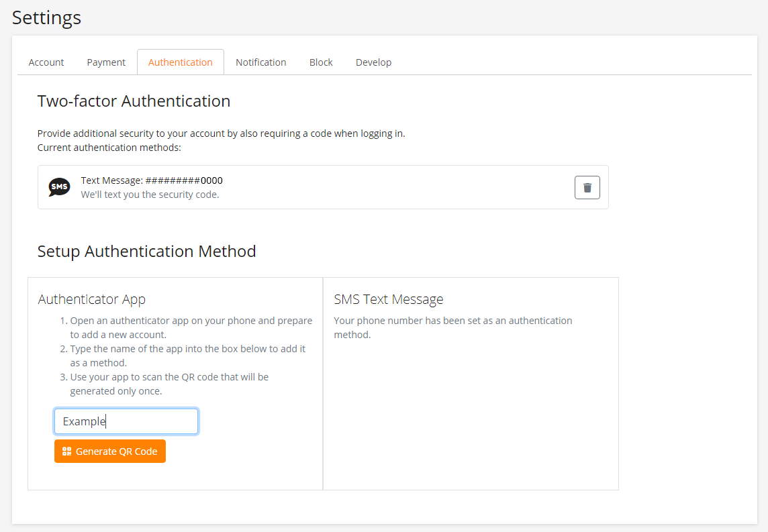The height and width of the screenshot is (532, 768).
Task: Click the Text Message #########0000 label
Action: pyautogui.click(x=152, y=180)
